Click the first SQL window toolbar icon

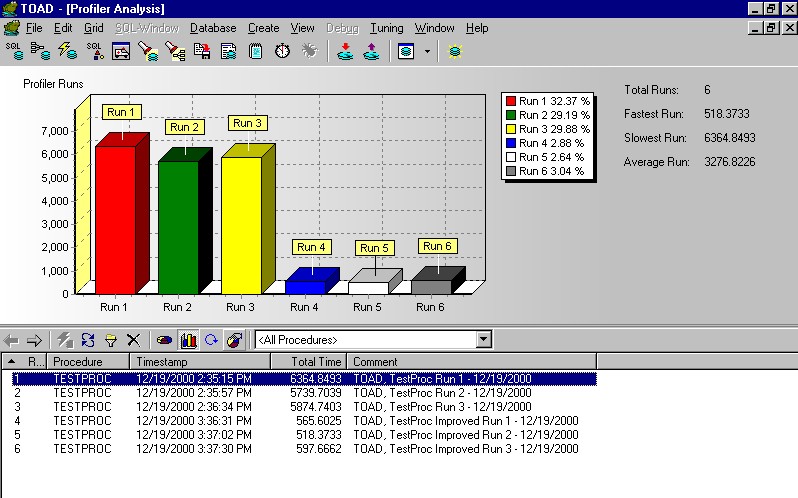point(14,51)
